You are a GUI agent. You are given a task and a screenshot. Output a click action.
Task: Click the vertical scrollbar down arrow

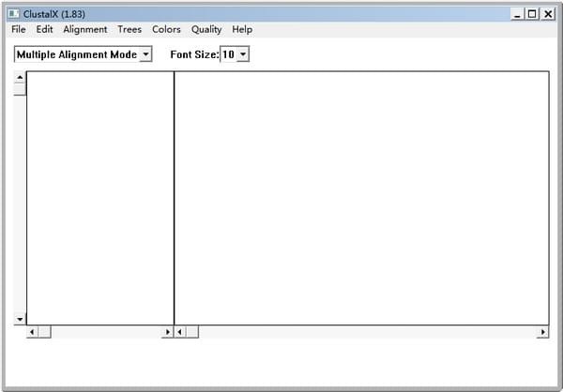20,319
